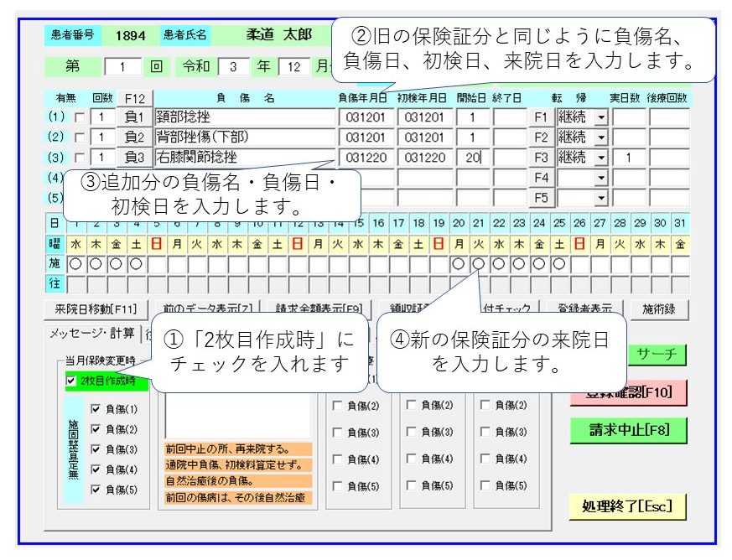Open the empty 転帰 dropdown in row (5)
Image resolution: width=732 pixels, height=560 pixels.
click(600, 198)
